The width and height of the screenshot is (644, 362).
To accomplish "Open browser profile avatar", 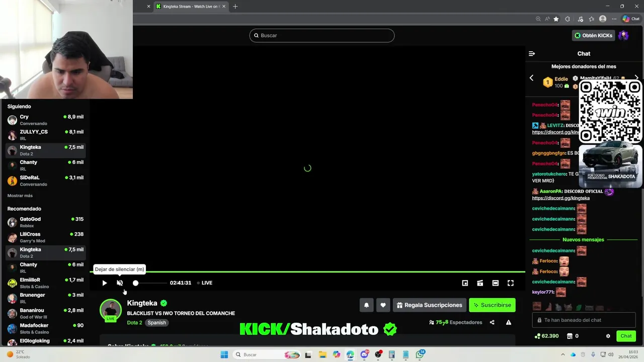I will click(x=603, y=19).
